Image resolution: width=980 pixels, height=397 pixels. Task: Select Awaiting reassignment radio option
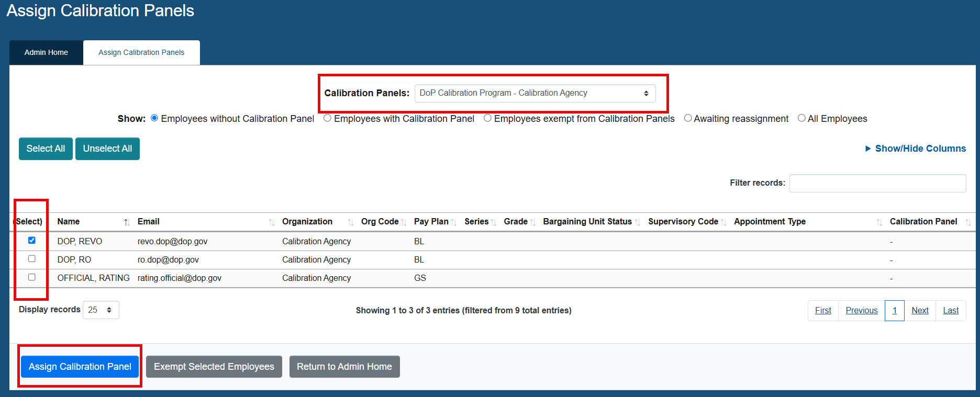click(688, 118)
